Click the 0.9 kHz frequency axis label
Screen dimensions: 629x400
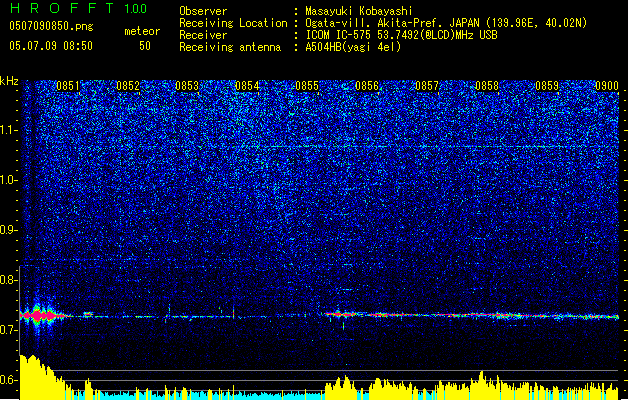(9, 230)
